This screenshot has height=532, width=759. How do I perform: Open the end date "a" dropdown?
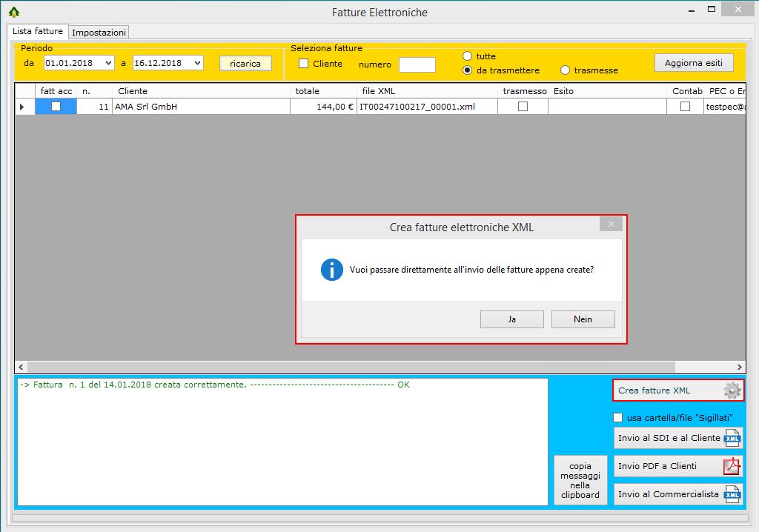197,63
